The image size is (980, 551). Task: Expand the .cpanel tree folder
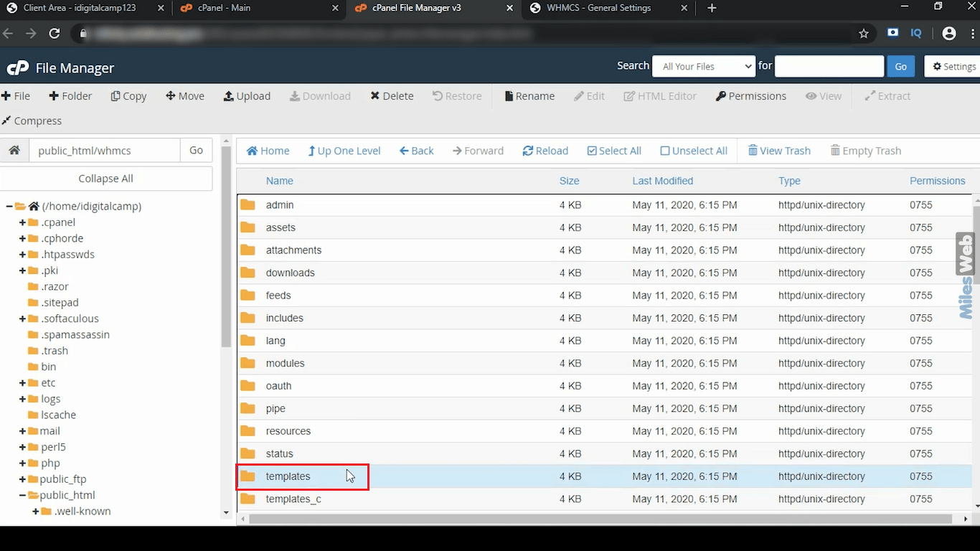[22, 222]
